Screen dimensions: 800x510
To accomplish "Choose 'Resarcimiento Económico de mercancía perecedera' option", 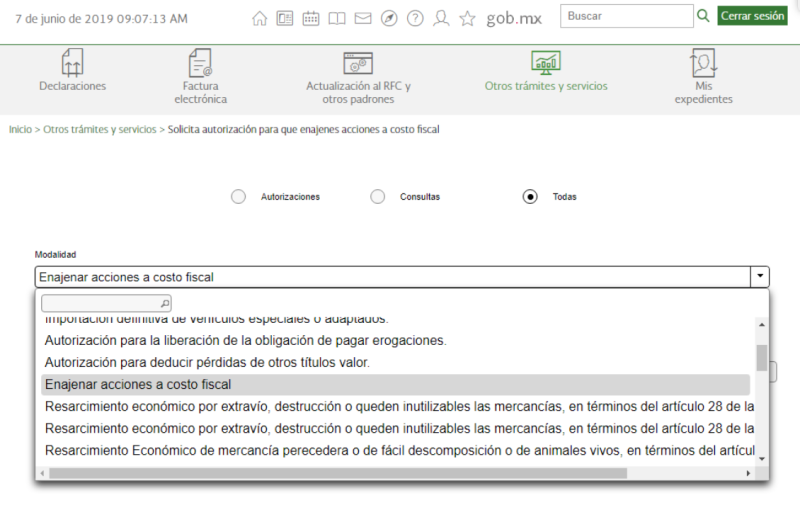I will point(397,450).
